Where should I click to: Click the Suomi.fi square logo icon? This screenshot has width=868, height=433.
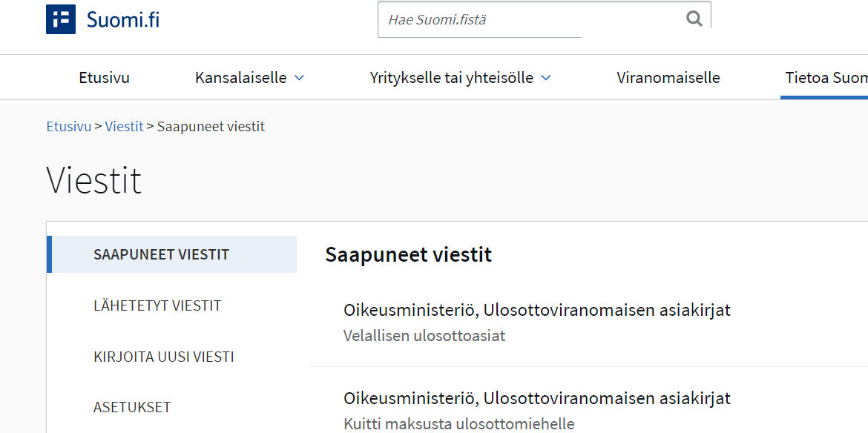[61, 19]
